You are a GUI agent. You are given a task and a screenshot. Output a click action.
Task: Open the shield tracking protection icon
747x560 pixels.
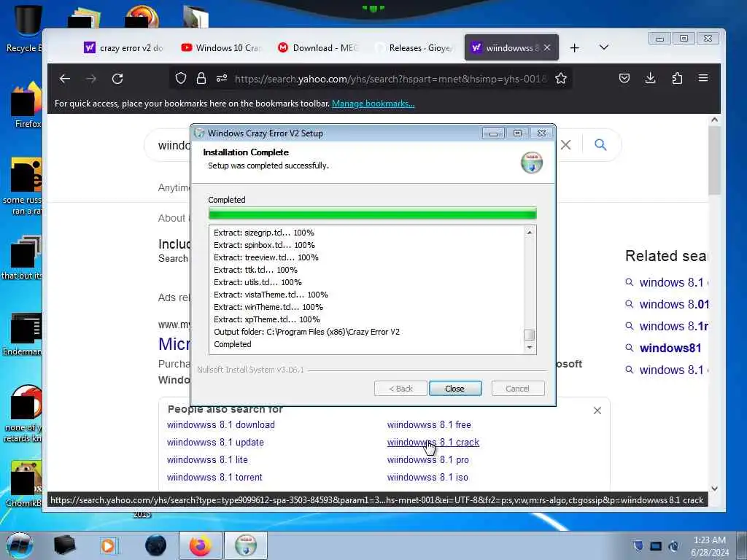(x=181, y=78)
